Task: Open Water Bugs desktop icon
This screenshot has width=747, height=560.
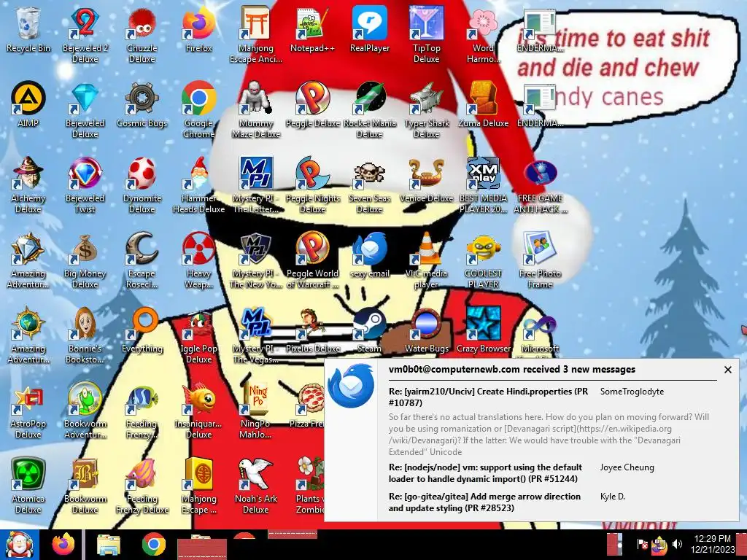Action: (426, 330)
